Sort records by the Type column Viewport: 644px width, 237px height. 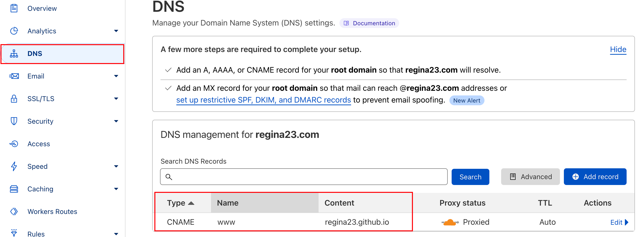tap(181, 203)
